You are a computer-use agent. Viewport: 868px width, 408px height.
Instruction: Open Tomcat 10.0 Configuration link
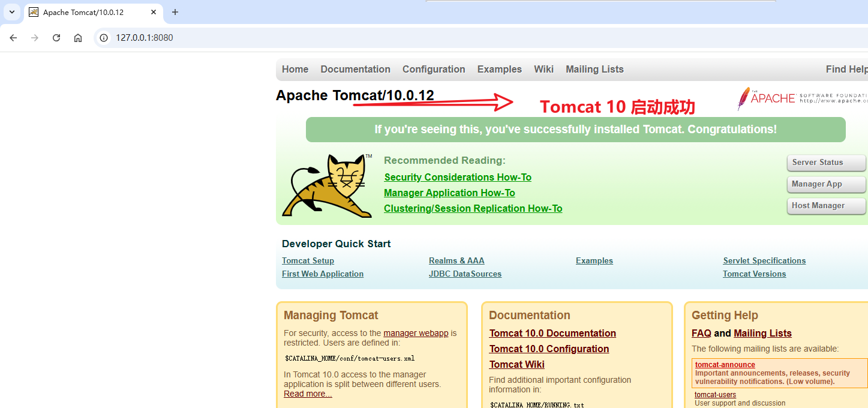click(x=549, y=349)
